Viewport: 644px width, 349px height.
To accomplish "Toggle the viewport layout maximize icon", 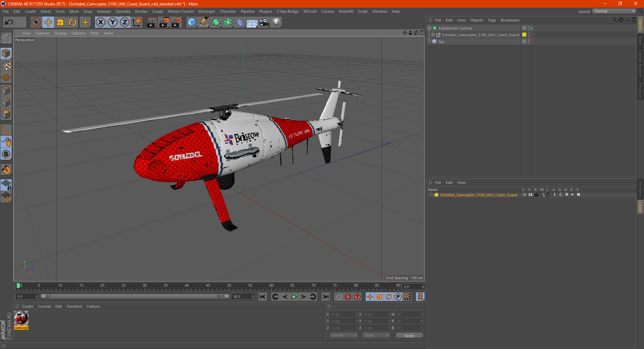I will click(422, 33).
